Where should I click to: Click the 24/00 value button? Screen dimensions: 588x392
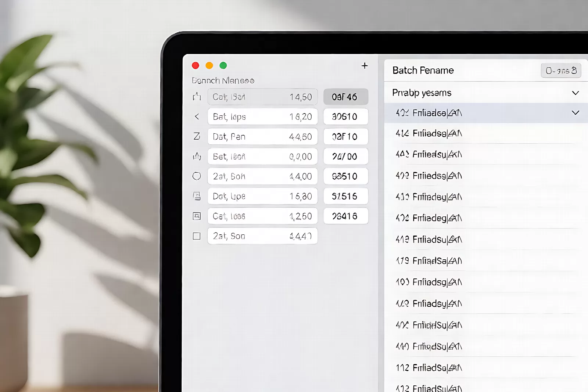[x=346, y=156]
